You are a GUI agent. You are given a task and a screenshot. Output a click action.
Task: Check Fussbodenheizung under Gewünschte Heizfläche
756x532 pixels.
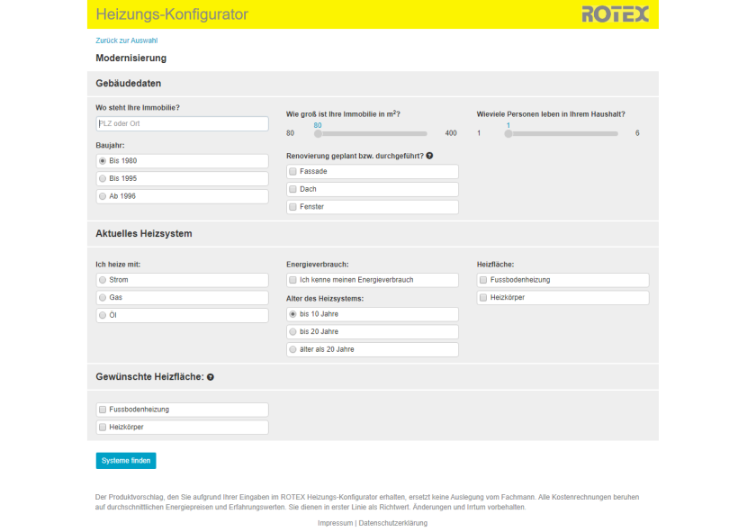(x=103, y=410)
